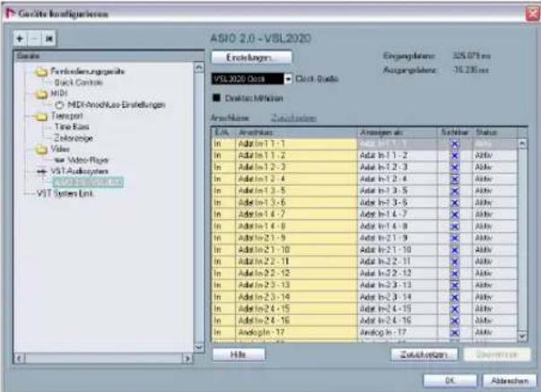Click the left arrow of tree horizontal scrollbar

coord(20,359)
